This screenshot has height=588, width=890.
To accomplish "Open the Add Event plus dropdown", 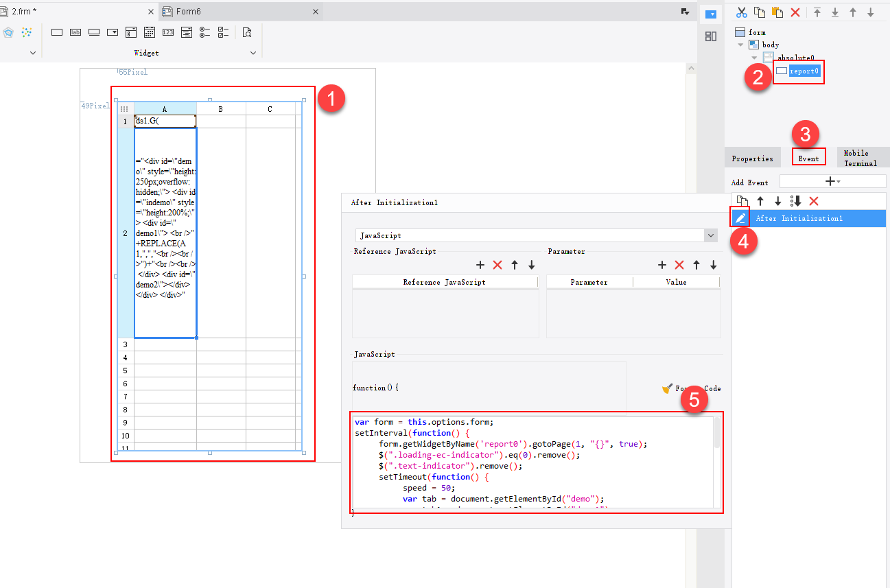I will point(830,182).
